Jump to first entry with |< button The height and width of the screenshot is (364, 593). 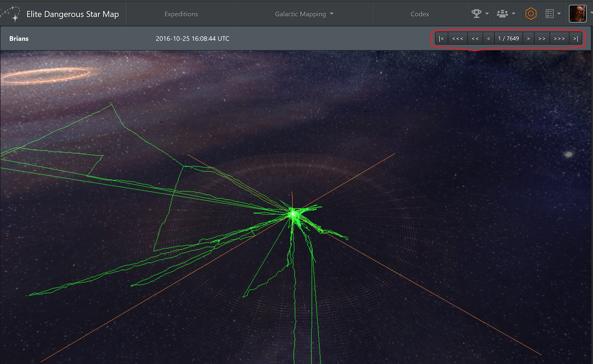click(x=441, y=38)
